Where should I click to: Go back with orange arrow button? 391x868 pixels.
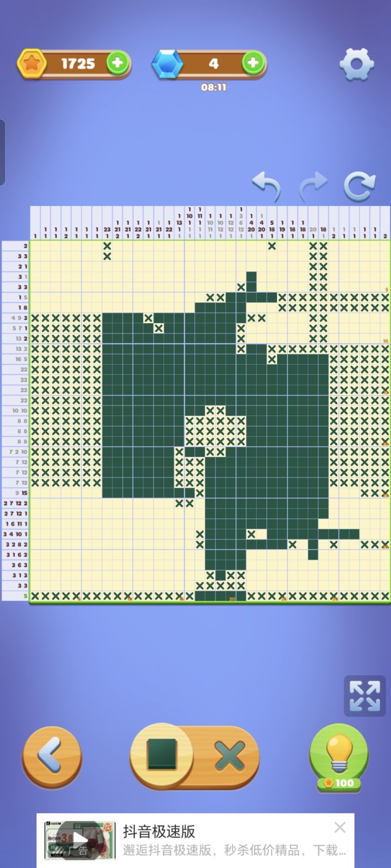(x=52, y=757)
